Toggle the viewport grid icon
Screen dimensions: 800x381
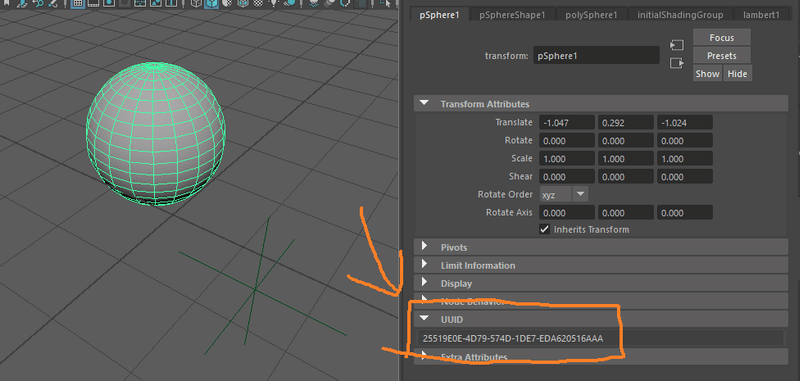77,4
